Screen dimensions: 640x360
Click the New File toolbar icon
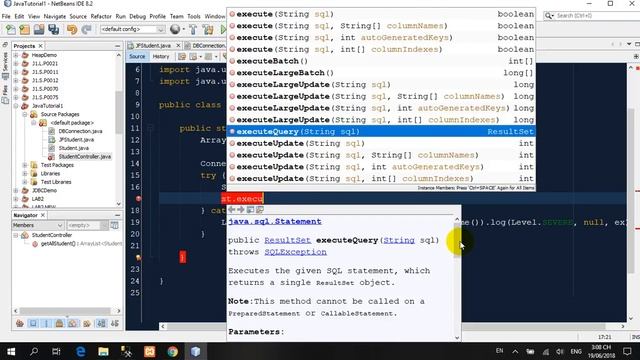click(11, 29)
